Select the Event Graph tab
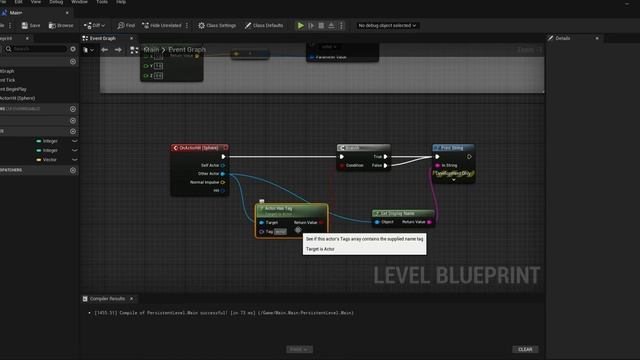640x360 pixels. (102, 38)
